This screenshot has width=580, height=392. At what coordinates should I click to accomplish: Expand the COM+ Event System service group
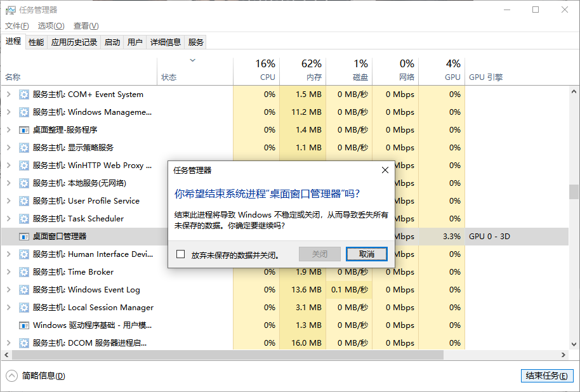[x=8, y=95]
